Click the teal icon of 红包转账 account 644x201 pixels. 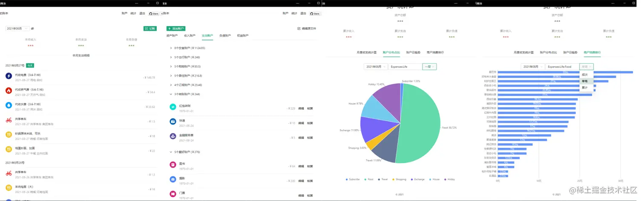point(172,107)
